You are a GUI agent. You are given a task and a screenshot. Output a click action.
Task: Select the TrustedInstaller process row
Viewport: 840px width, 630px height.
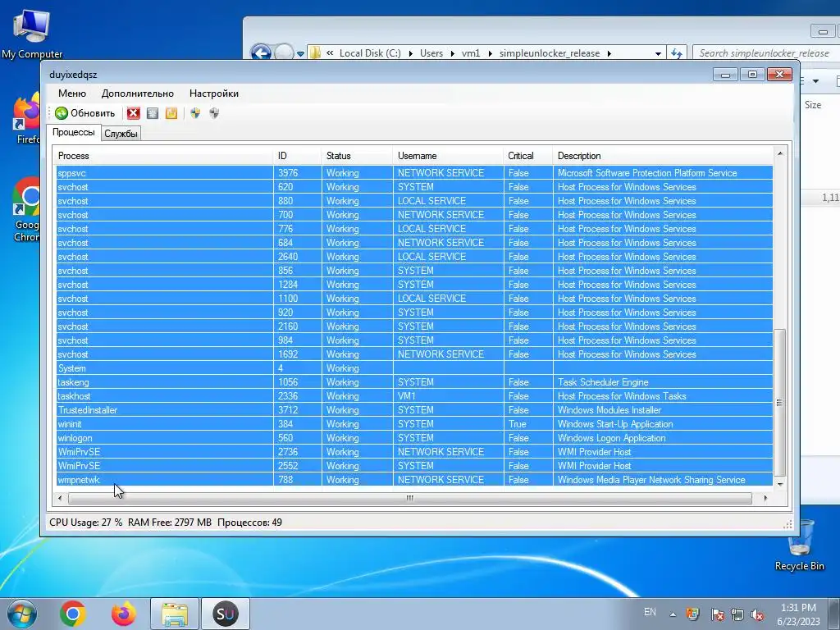click(x=414, y=410)
